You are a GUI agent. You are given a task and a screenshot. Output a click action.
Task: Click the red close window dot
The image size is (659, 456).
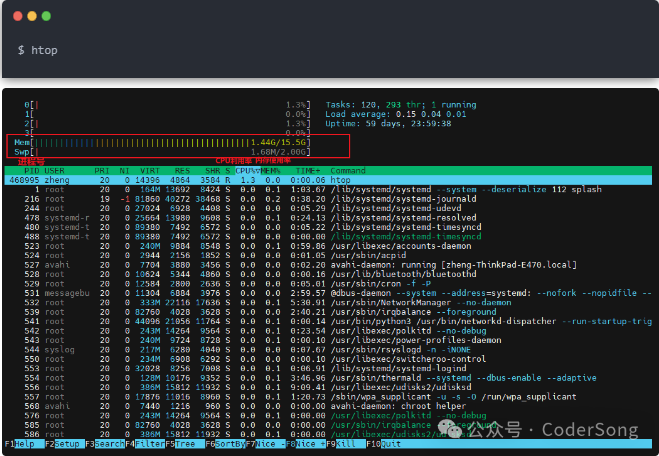(18, 16)
